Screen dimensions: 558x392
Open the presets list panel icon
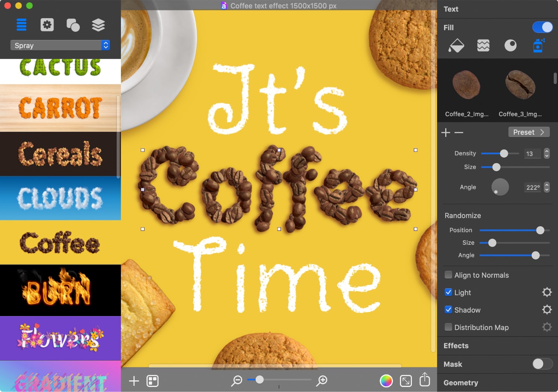(21, 25)
